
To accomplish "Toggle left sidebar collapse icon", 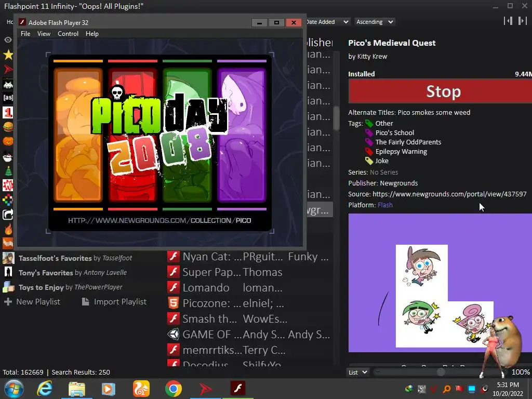I will point(508,21).
